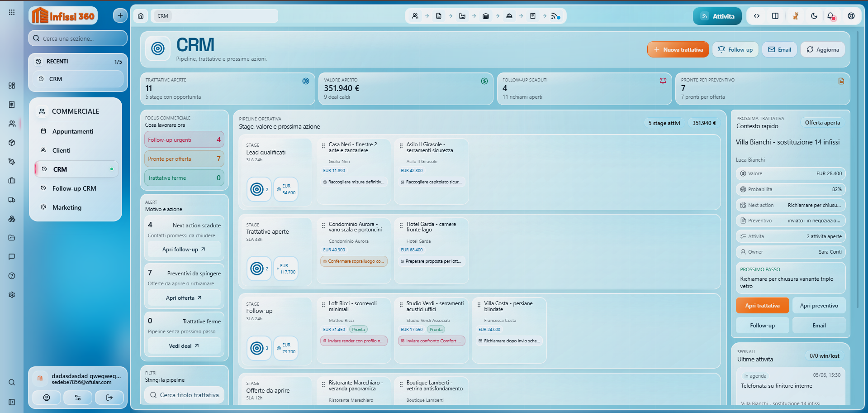Open the Casa Neri finestre deal card
Screen dimensions: 868x413
pyautogui.click(x=354, y=171)
